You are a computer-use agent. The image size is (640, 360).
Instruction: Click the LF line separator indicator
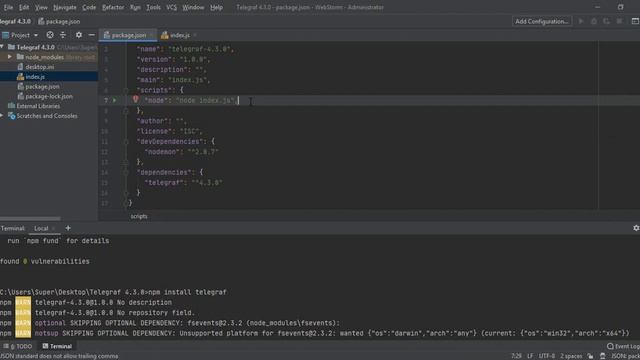530,356
